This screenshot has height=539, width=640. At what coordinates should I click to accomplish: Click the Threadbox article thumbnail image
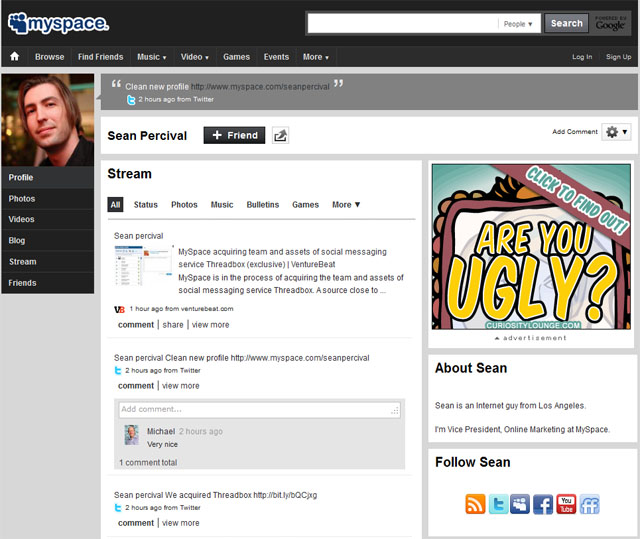click(x=143, y=265)
